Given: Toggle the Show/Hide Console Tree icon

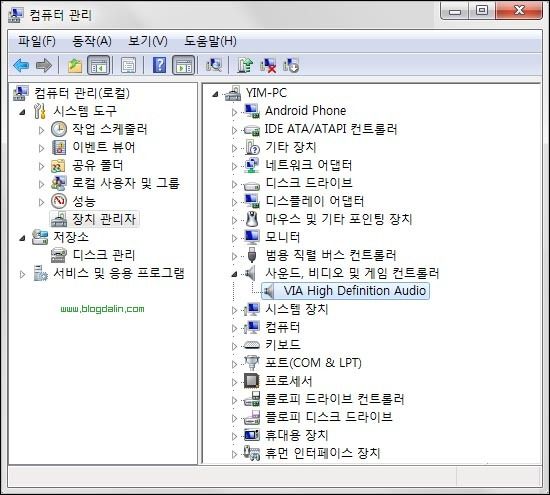Looking at the screenshot, I should 99,65.
